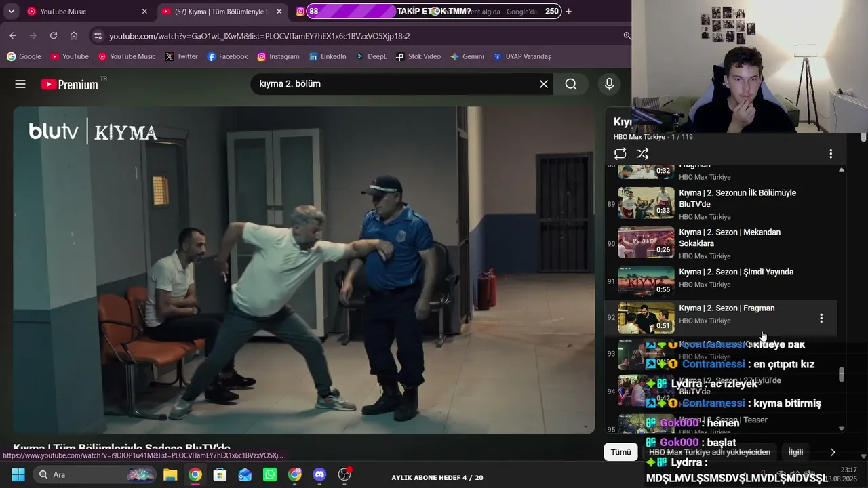Screen dimensions: 868x488
Task: Open the Windows Start menu
Action: pyautogui.click(x=18, y=474)
